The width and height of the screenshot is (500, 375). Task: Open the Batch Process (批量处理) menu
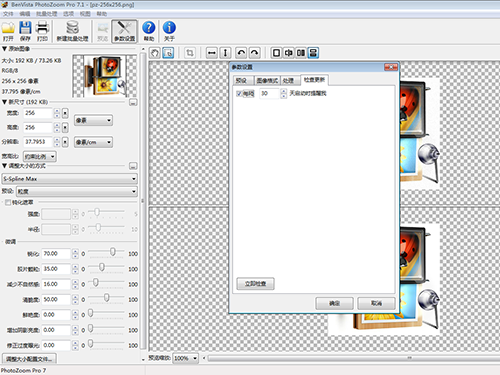coord(47,14)
